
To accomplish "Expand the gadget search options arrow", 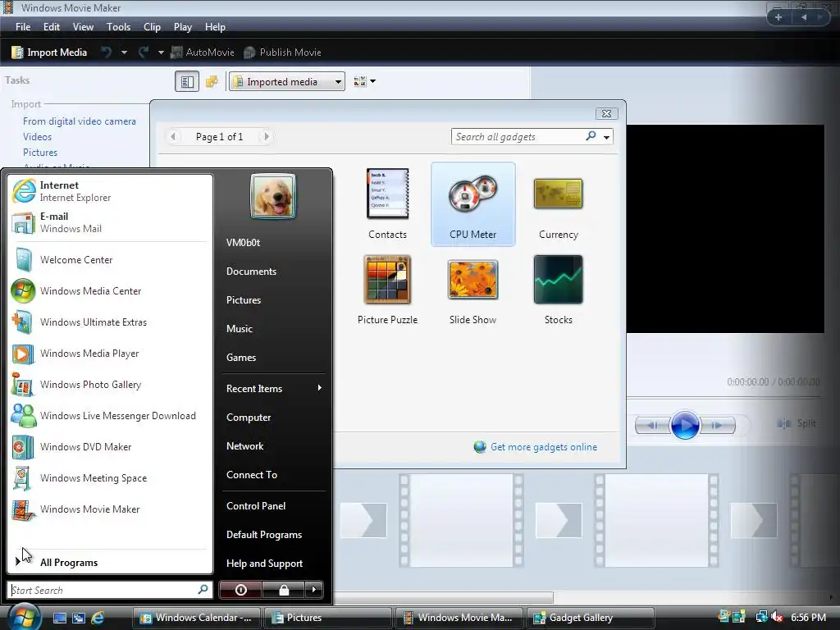I will (x=606, y=137).
